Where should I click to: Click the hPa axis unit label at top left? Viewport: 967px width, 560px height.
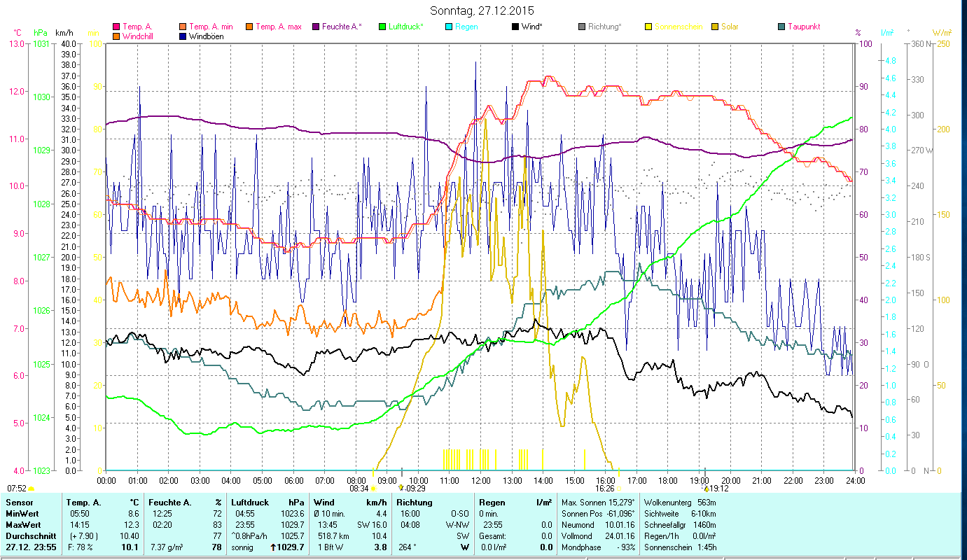click(41, 33)
